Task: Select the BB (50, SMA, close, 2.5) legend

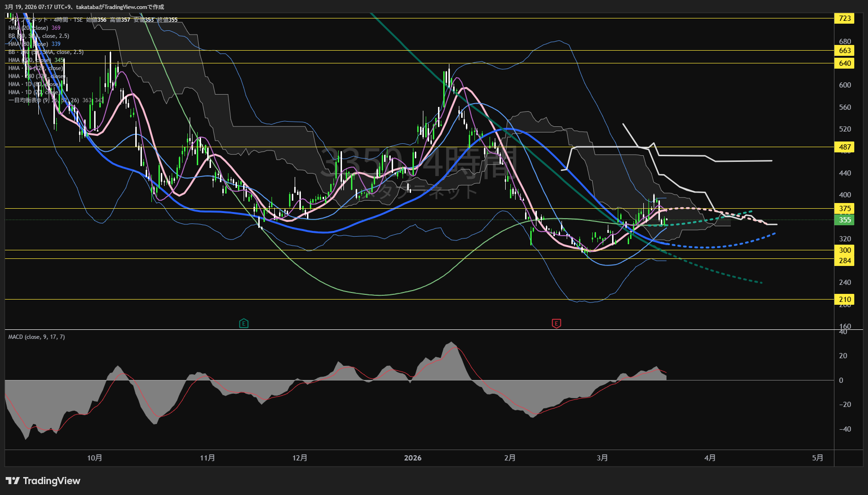Action: pos(39,36)
